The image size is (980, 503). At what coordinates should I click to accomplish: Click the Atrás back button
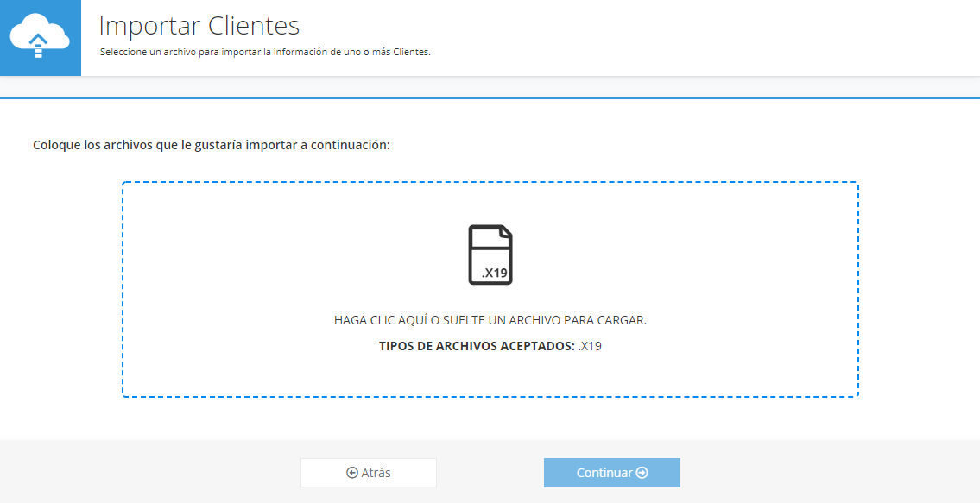[x=369, y=473]
